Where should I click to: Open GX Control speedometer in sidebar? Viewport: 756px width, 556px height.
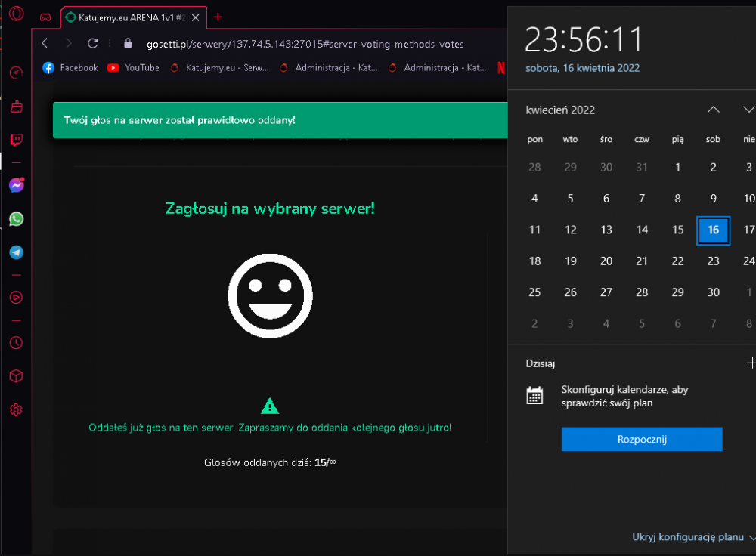coord(16,73)
